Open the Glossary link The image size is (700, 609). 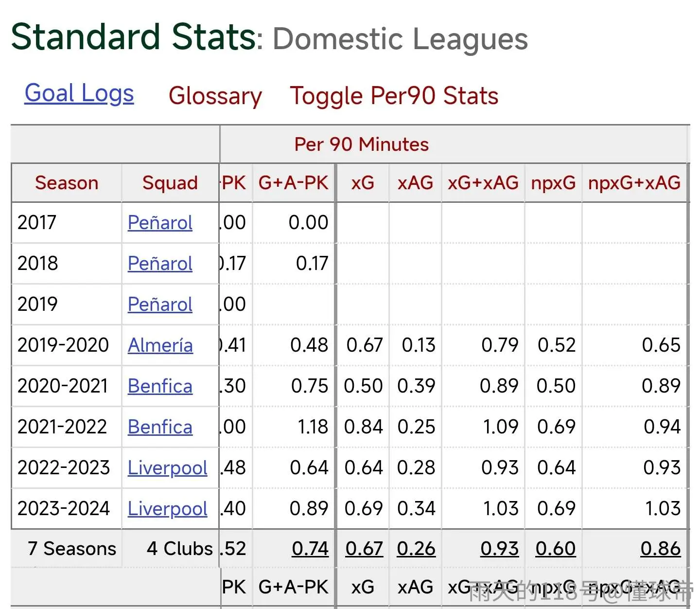coord(215,96)
